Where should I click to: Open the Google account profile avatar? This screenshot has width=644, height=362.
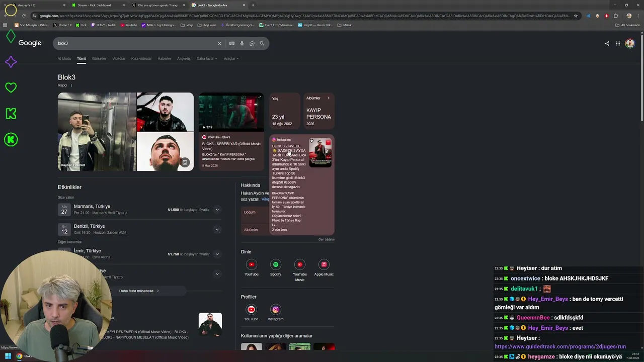(x=630, y=43)
